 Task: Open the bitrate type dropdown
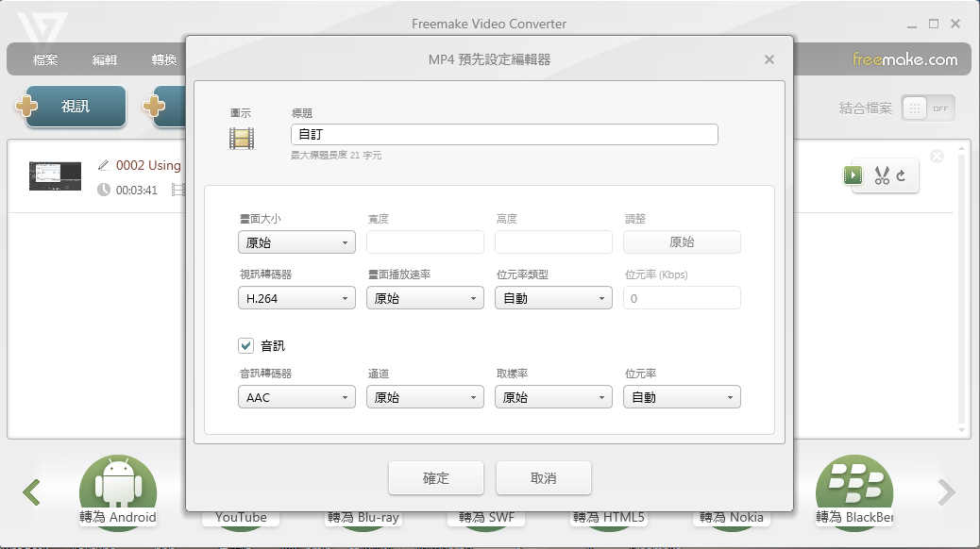click(554, 298)
